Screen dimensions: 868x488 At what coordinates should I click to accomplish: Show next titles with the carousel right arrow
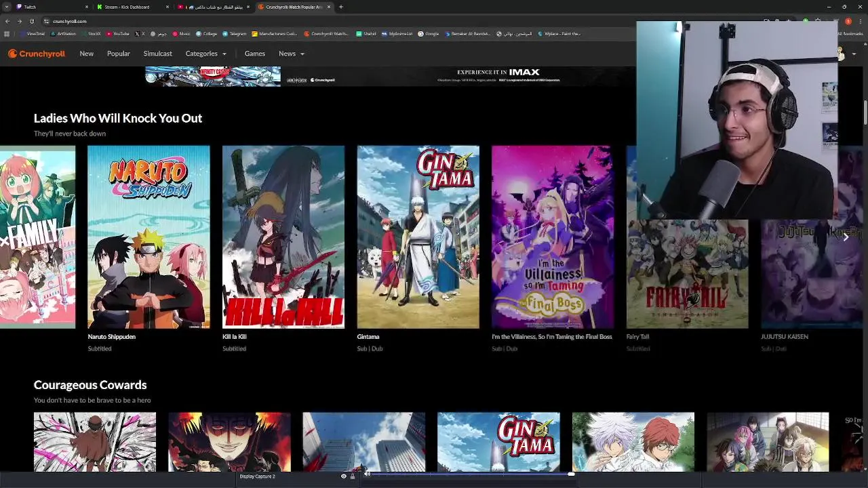(846, 237)
